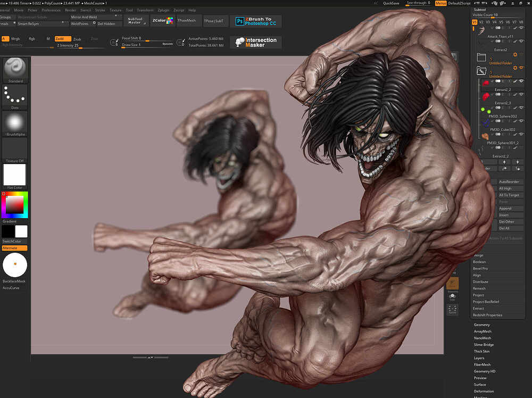This screenshot has width=532, height=398.
Task: Open the Render menu
Action: point(71,10)
